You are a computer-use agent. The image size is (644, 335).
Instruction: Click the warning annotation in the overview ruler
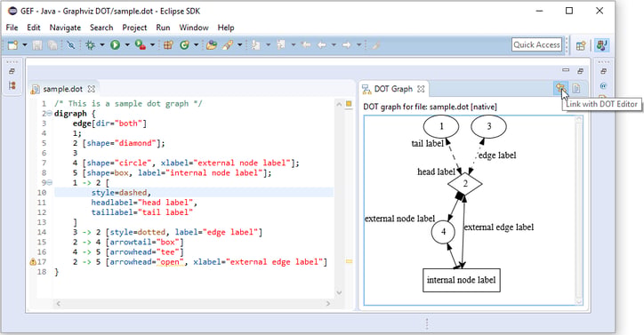coord(349,261)
